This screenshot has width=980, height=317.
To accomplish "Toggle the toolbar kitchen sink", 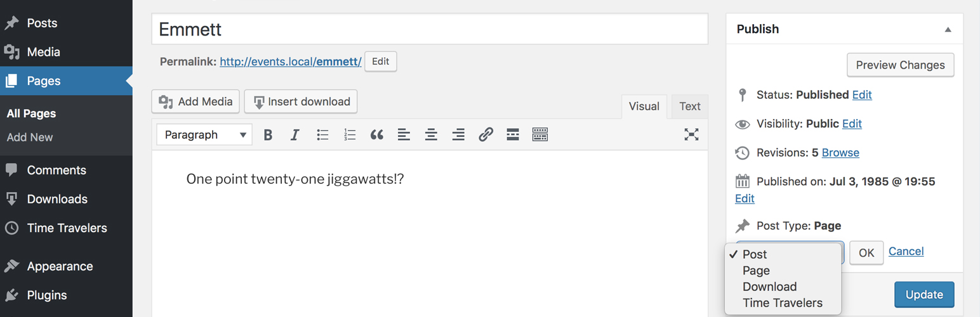I will click(540, 134).
